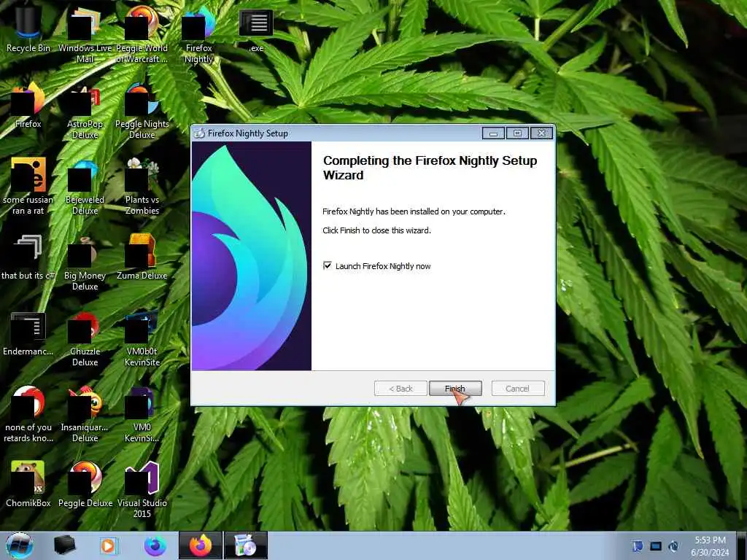Click the setup window title text

click(x=248, y=133)
